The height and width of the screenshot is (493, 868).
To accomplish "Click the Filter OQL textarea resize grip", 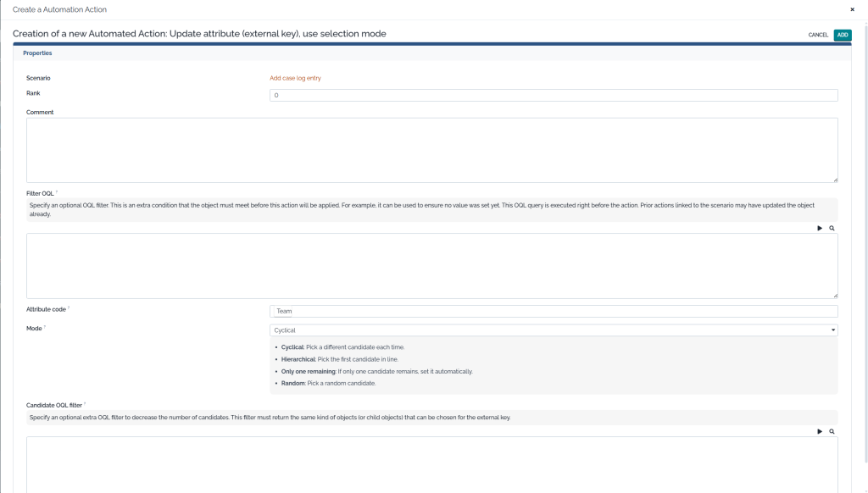I will click(835, 295).
